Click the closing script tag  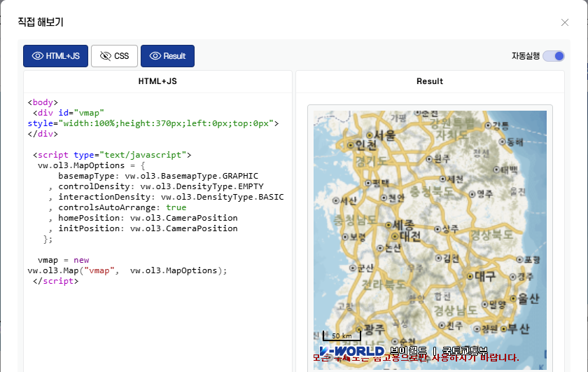click(x=55, y=281)
